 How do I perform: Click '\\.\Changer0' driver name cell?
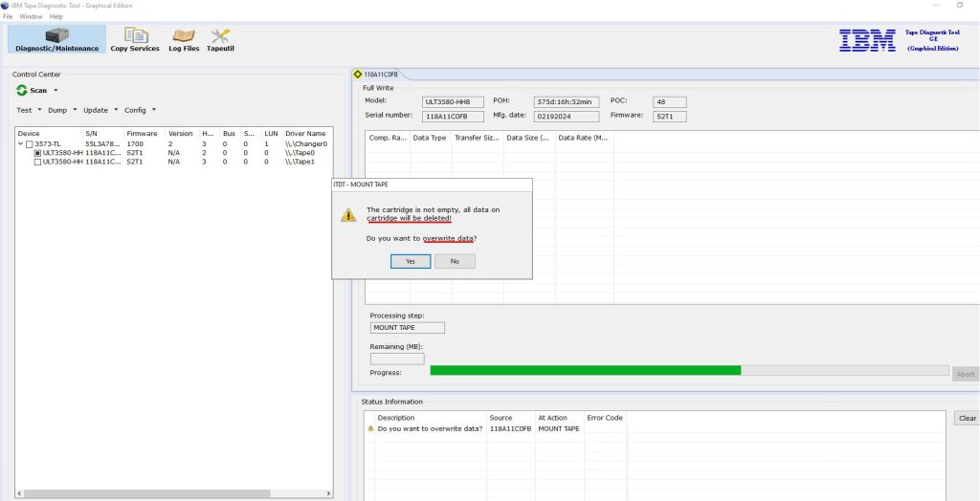click(306, 144)
